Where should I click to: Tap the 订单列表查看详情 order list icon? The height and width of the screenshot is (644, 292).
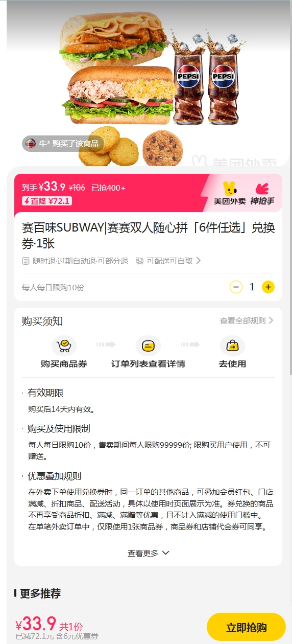coord(148,346)
